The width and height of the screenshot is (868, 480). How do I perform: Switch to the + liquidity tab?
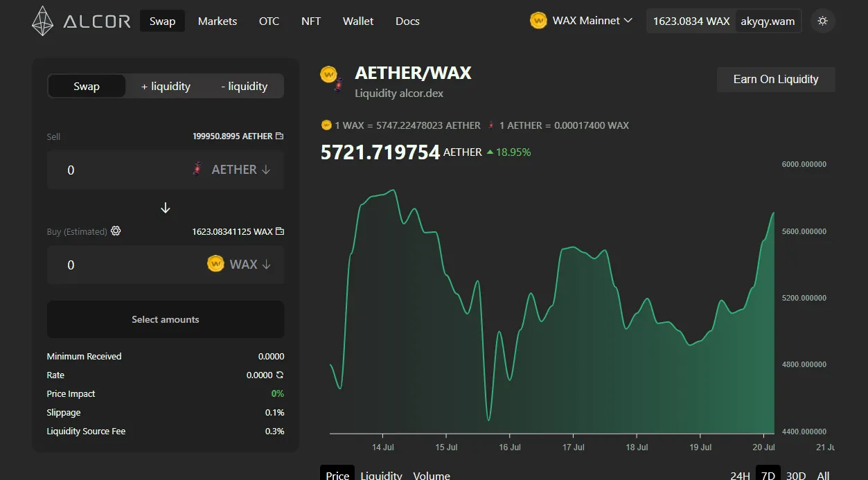coord(166,86)
